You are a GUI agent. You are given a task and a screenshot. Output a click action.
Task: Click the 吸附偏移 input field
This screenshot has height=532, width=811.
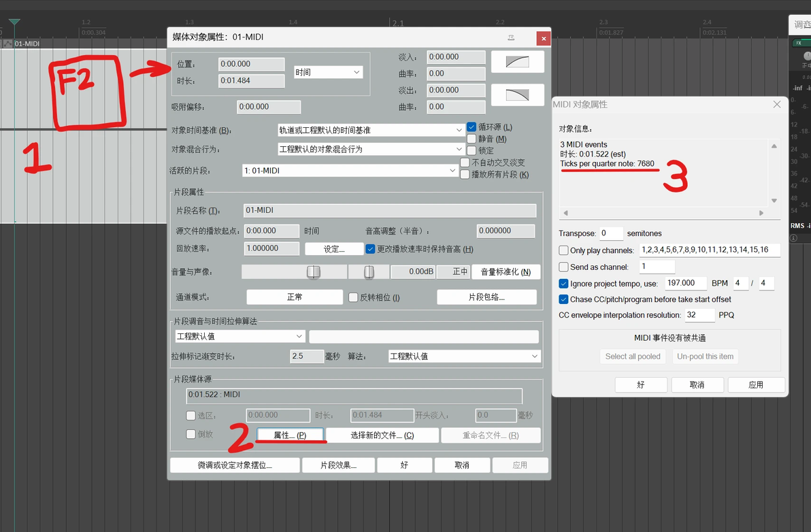coord(269,107)
